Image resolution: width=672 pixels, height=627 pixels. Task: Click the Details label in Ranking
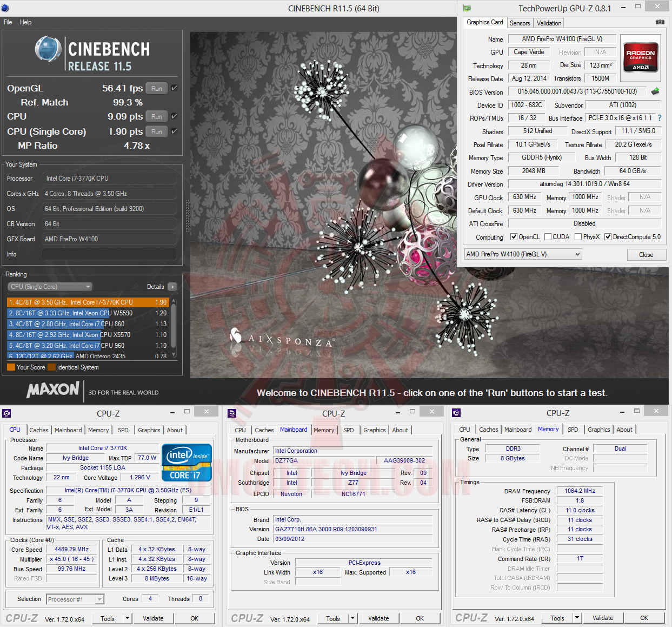(x=155, y=287)
